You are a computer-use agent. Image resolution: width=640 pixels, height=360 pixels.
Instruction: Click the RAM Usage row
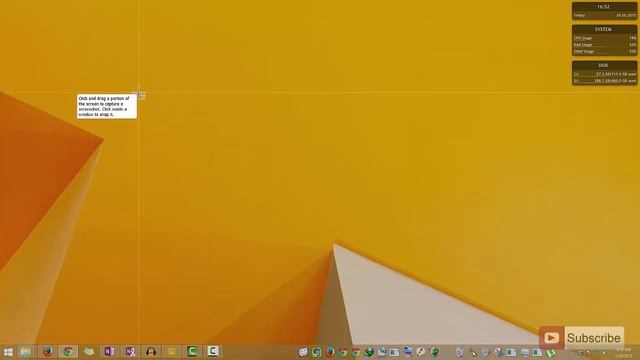click(604, 45)
